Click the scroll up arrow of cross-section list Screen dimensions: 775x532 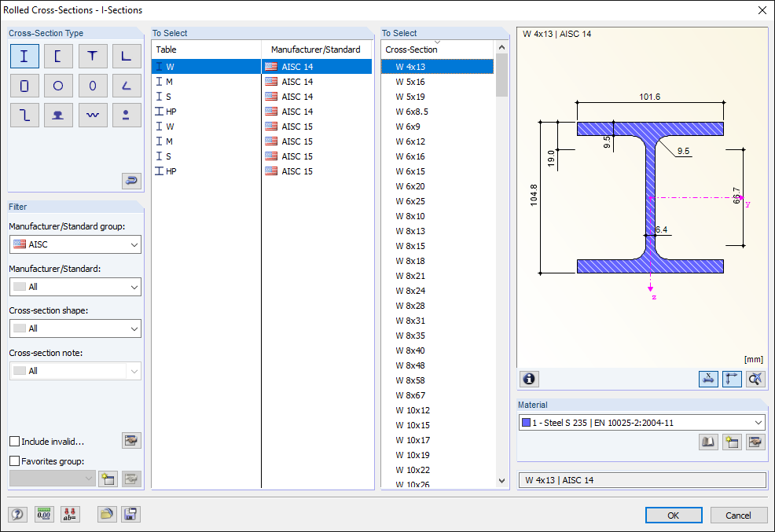[501, 47]
